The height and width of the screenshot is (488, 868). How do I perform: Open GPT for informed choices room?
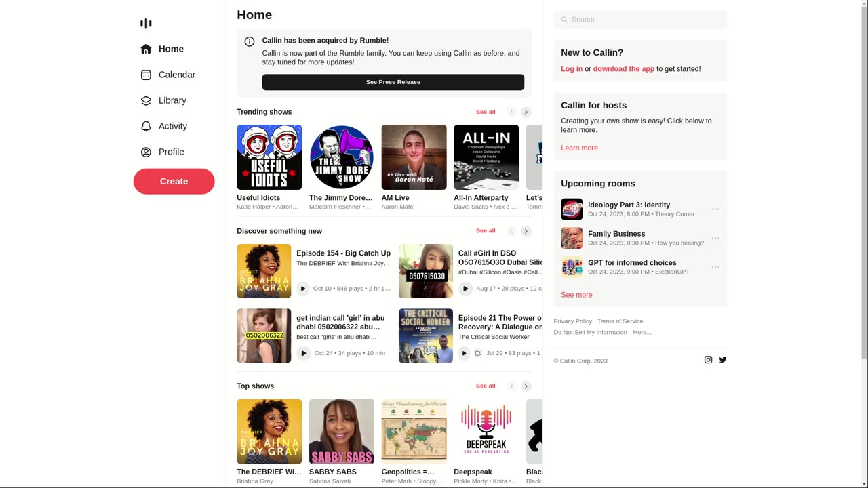(632, 263)
